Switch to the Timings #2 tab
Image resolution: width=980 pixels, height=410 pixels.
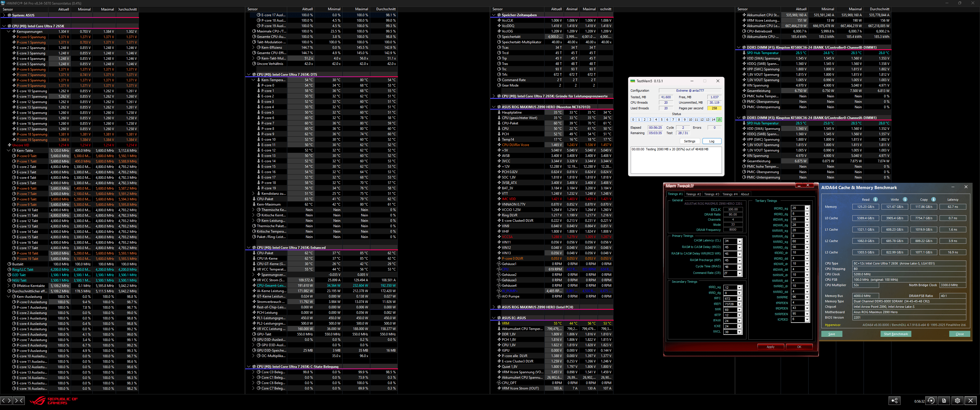click(x=693, y=194)
